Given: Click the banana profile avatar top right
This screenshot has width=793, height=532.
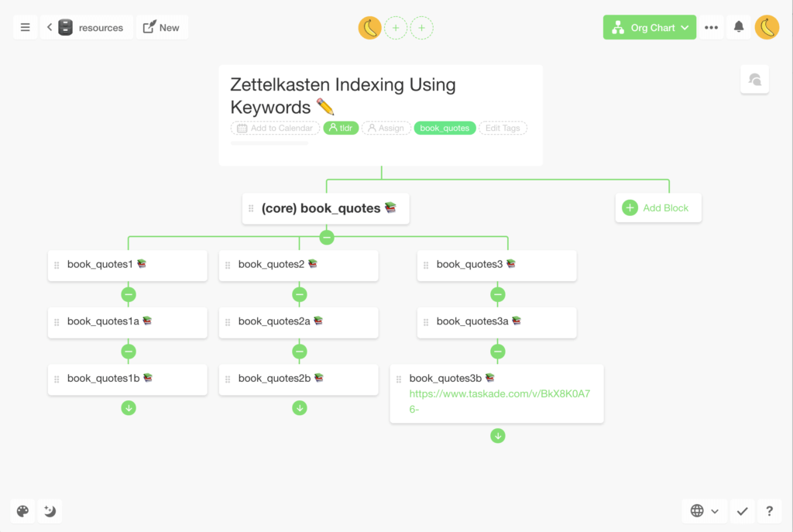Looking at the screenshot, I should click(x=767, y=26).
